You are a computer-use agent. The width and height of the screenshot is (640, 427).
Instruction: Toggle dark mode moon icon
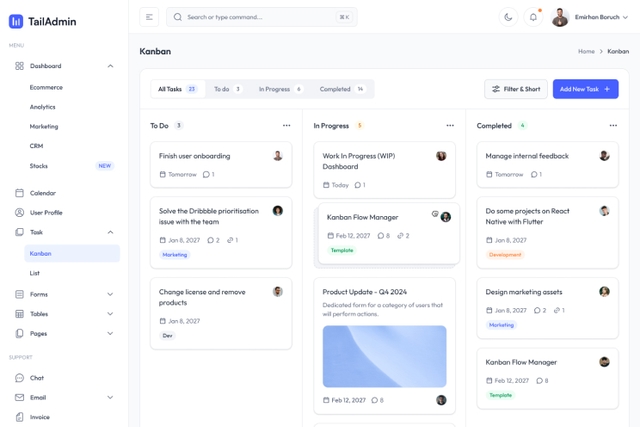click(x=508, y=17)
